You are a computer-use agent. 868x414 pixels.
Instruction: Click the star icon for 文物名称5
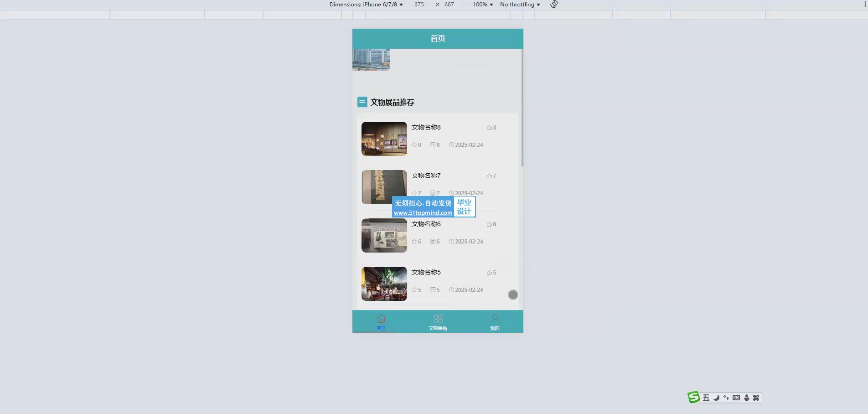(414, 290)
